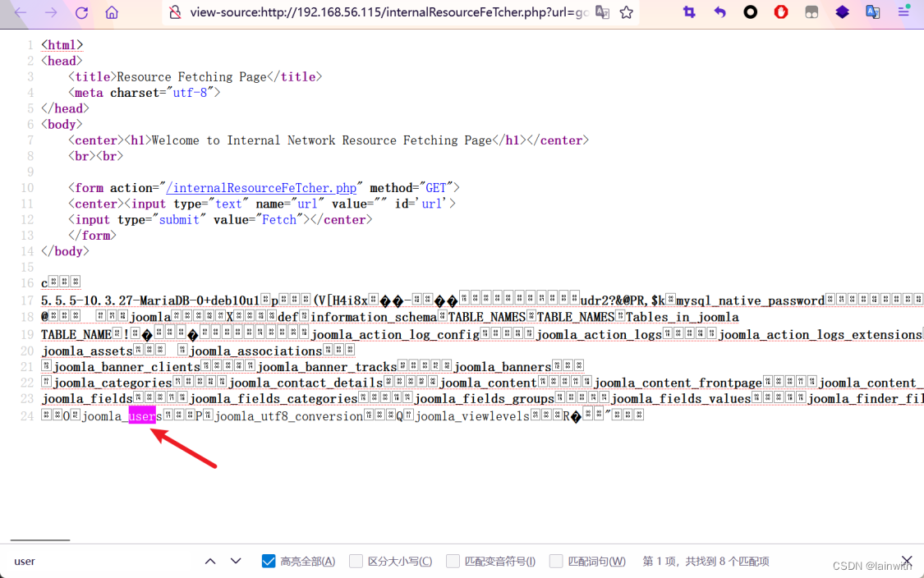Click the blue undo arrow icon
Viewport: 924px width, 578px height.
[x=719, y=11]
